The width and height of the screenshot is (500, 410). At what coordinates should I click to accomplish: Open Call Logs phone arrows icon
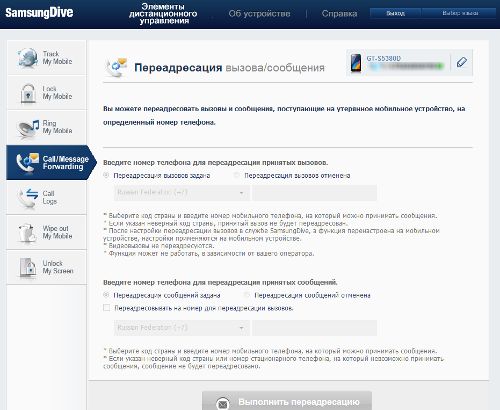pos(28,198)
